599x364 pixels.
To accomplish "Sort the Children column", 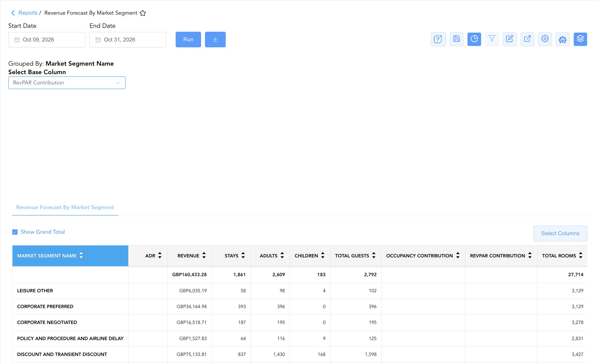I will click(323, 255).
